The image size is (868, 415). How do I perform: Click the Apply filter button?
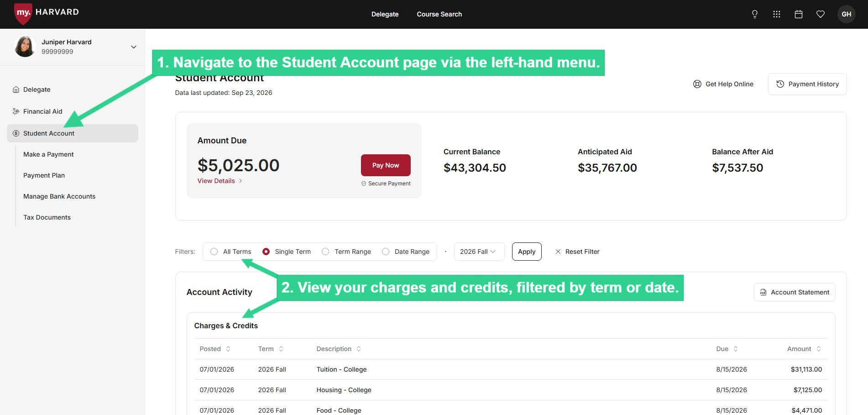click(x=527, y=252)
